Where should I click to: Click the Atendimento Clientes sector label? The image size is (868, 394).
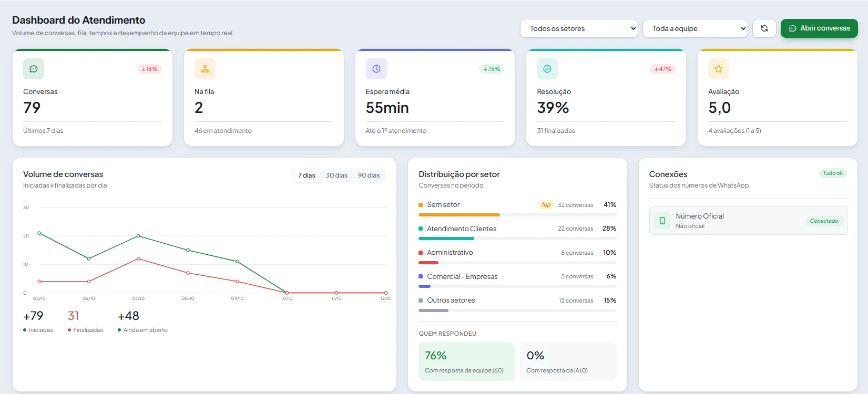[x=462, y=229]
